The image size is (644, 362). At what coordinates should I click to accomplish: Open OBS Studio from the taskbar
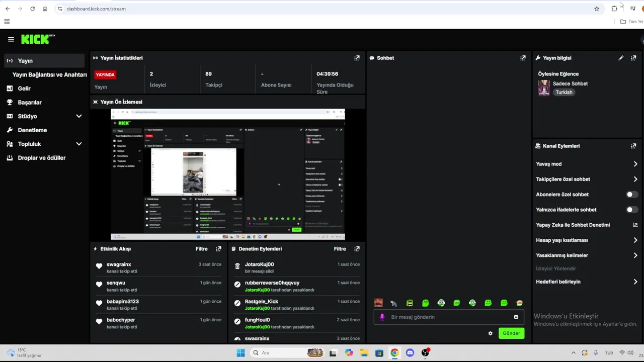point(425,352)
